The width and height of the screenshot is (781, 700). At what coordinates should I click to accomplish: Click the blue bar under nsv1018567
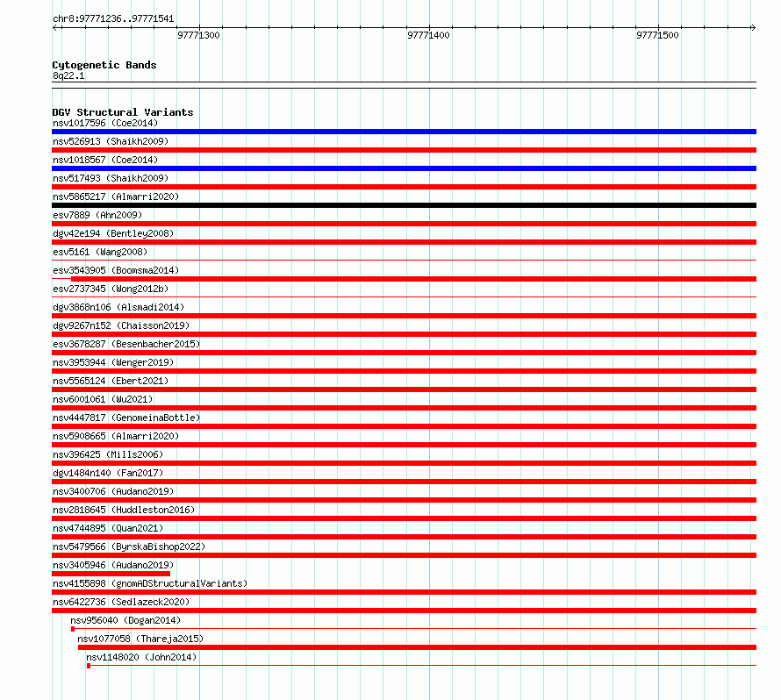tap(404, 168)
